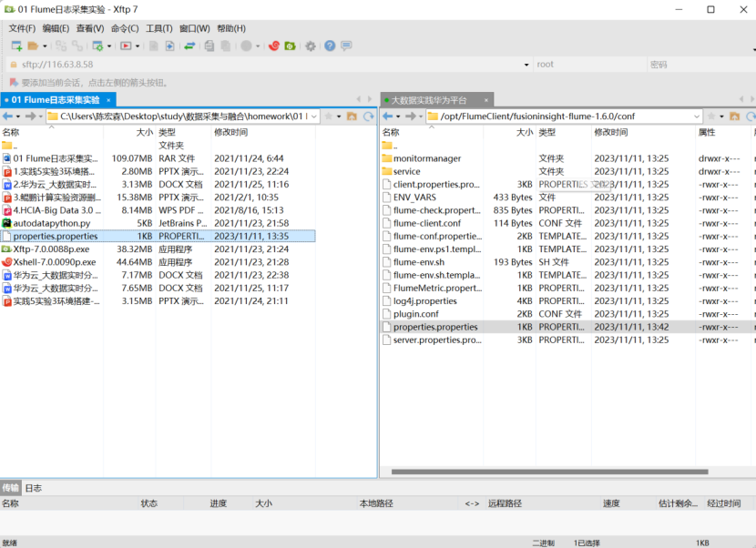Expand the dropdown next to the red play icon

(138, 46)
